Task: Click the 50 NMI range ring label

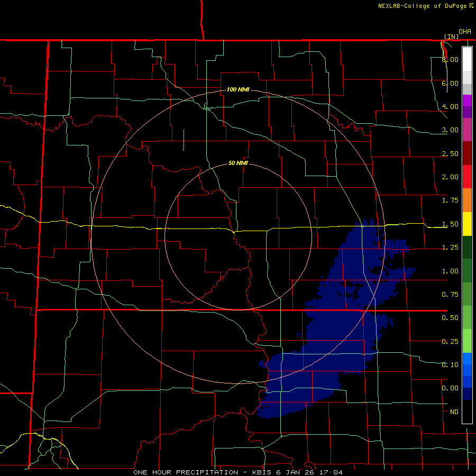Action: [238, 163]
